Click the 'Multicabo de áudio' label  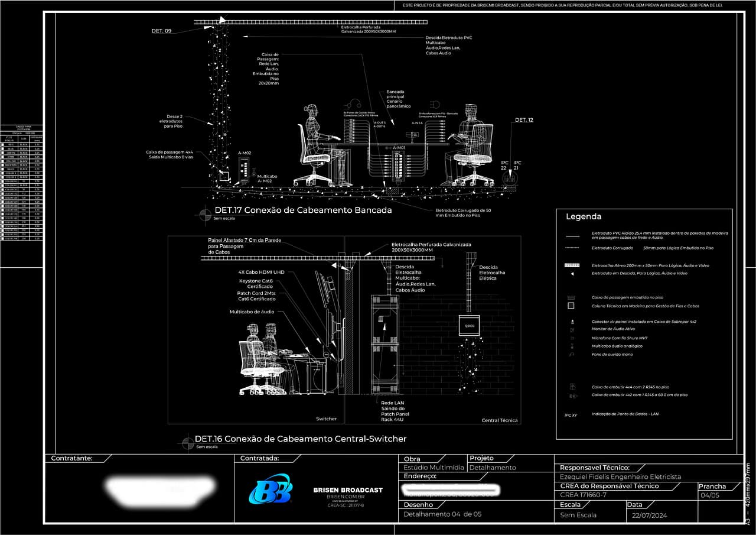pos(251,312)
